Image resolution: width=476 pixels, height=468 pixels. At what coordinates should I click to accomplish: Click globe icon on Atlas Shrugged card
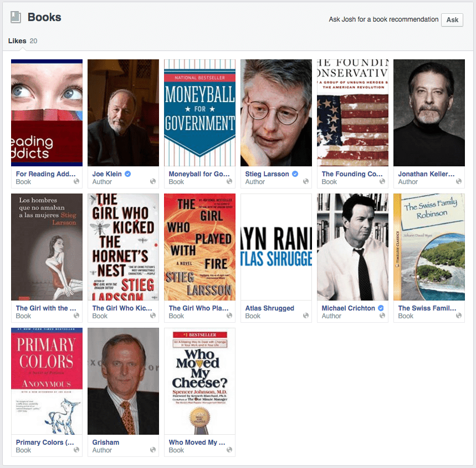point(306,316)
